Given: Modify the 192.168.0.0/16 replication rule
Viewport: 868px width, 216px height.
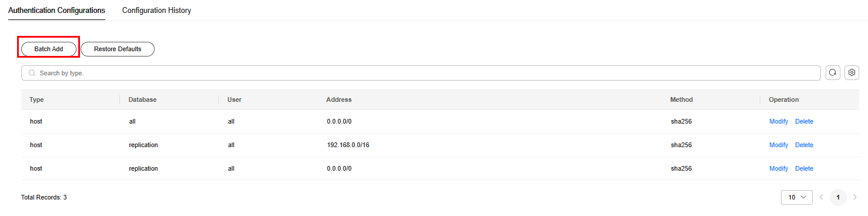Looking at the screenshot, I should (x=779, y=145).
